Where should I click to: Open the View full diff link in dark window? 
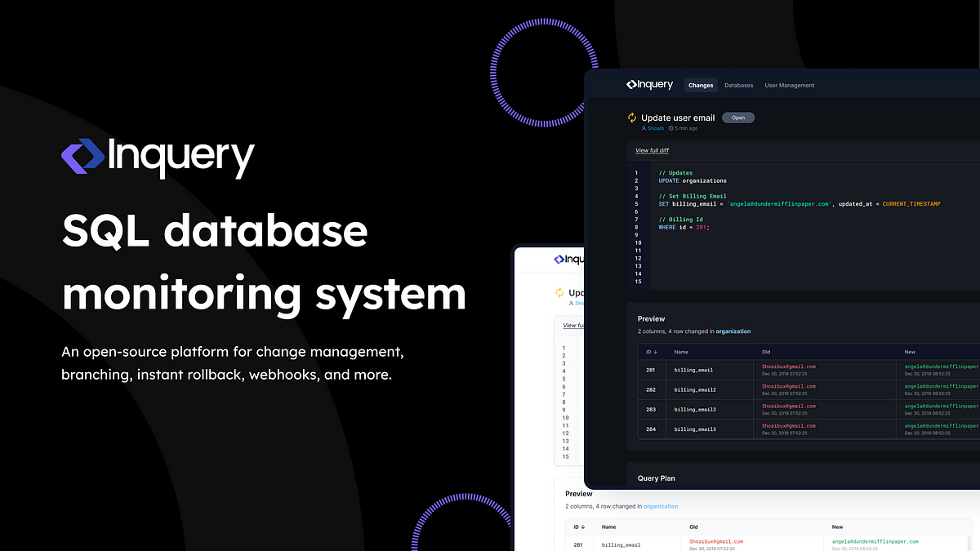pyautogui.click(x=653, y=150)
